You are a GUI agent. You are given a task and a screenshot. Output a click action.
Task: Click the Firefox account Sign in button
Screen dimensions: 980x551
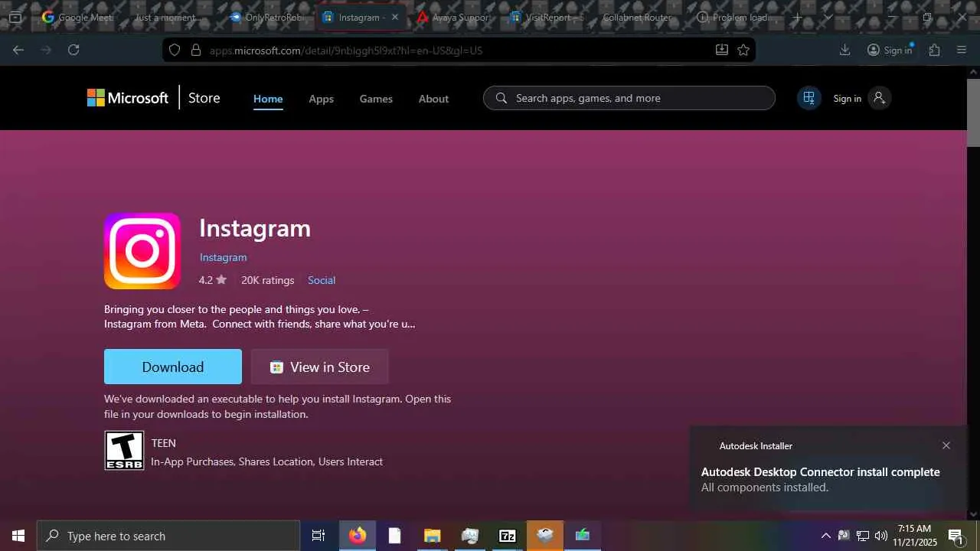point(890,50)
